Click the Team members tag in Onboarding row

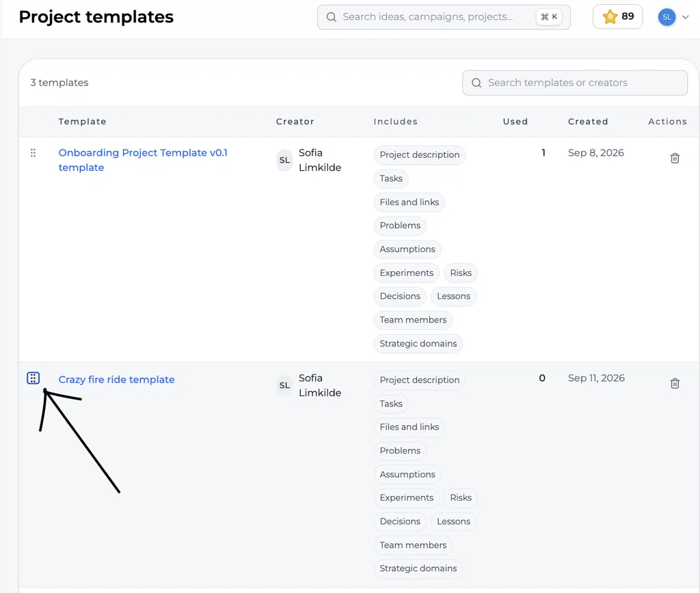[x=413, y=320]
